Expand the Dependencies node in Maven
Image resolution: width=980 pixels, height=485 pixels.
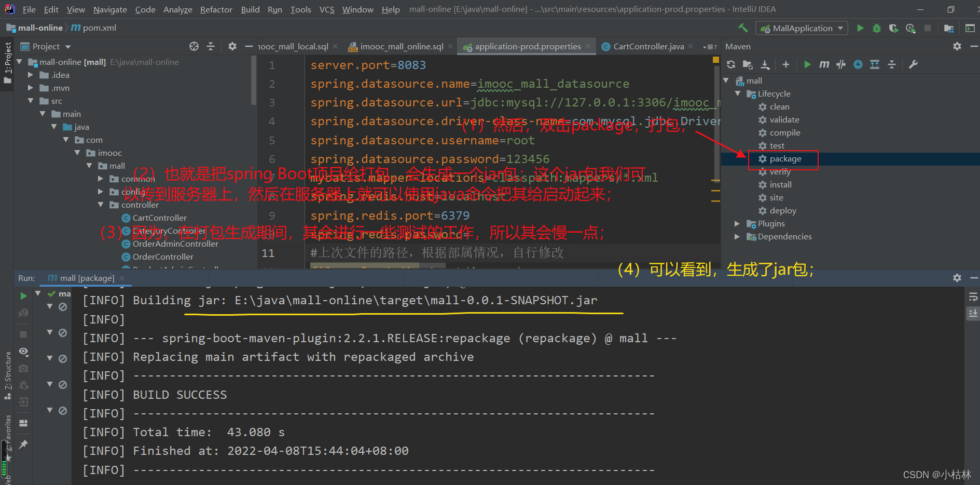click(737, 237)
